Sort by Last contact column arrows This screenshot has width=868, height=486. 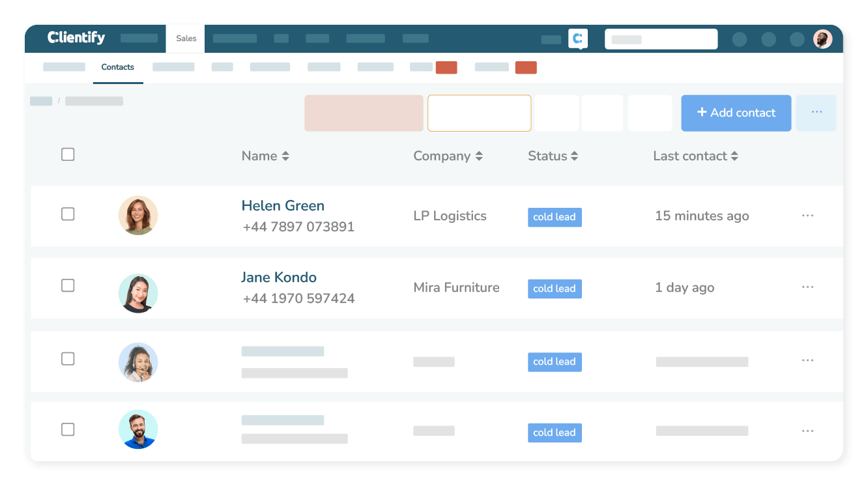735,156
